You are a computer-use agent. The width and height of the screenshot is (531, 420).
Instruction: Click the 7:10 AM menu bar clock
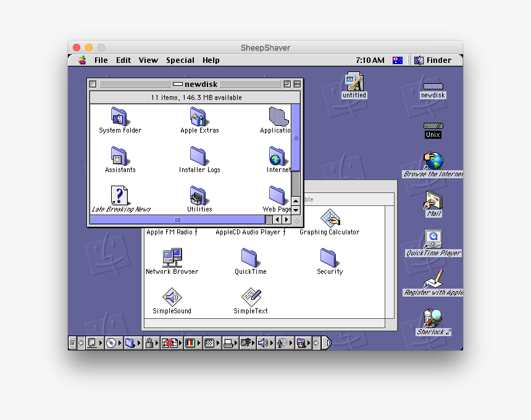pyautogui.click(x=370, y=60)
